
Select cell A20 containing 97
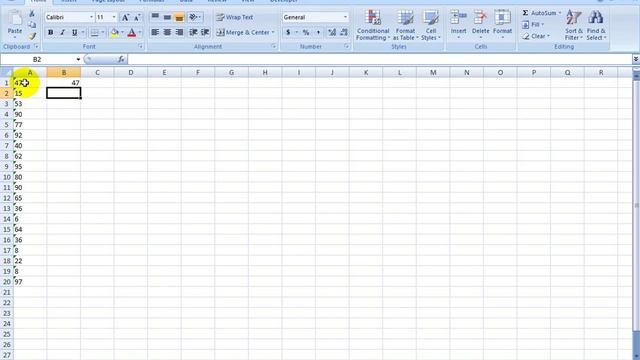[x=30, y=282]
